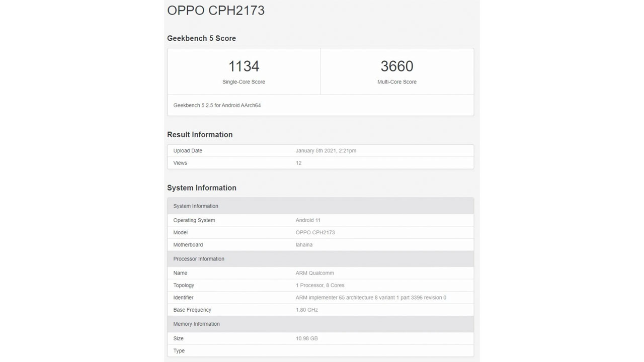
Task: Click the ARM implementer identifier text
Action: tap(370, 298)
